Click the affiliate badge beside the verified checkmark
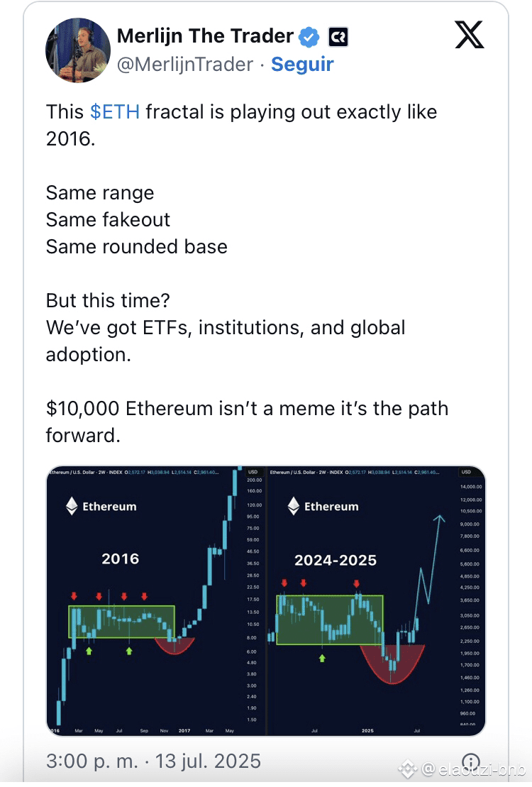The image size is (532, 787). [x=338, y=37]
